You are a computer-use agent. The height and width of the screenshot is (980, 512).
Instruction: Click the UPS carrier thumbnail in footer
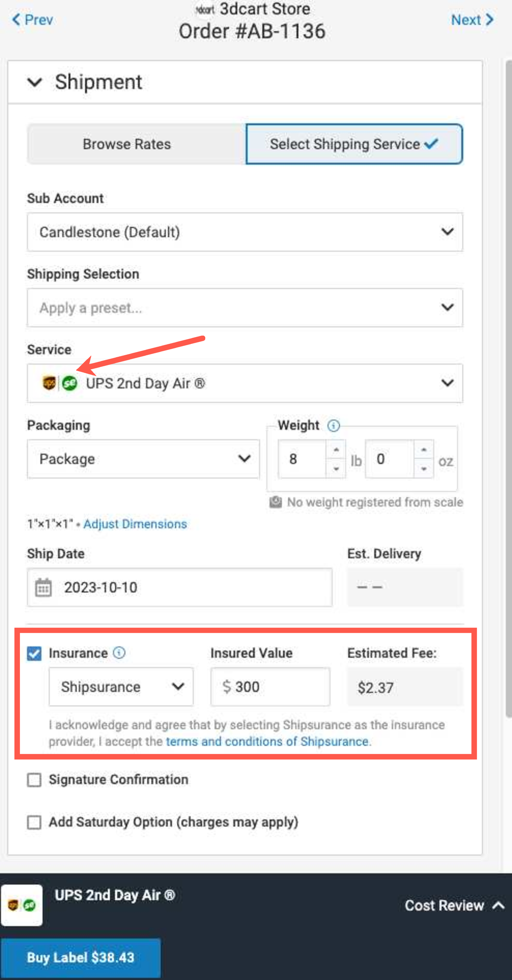click(x=22, y=905)
